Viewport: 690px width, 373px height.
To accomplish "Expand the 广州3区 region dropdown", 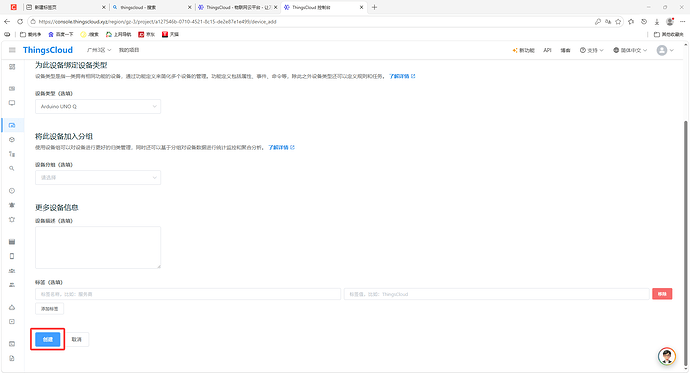I will 99,50.
